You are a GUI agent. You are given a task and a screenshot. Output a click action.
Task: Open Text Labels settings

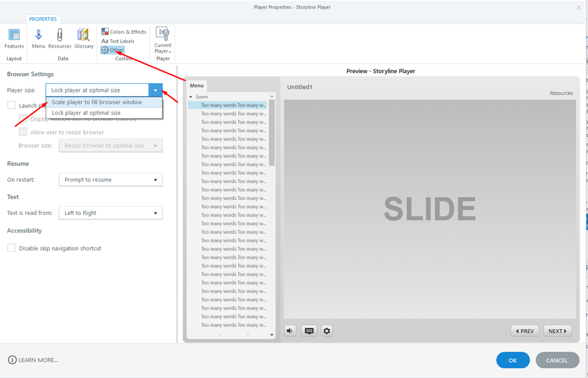coord(118,41)
